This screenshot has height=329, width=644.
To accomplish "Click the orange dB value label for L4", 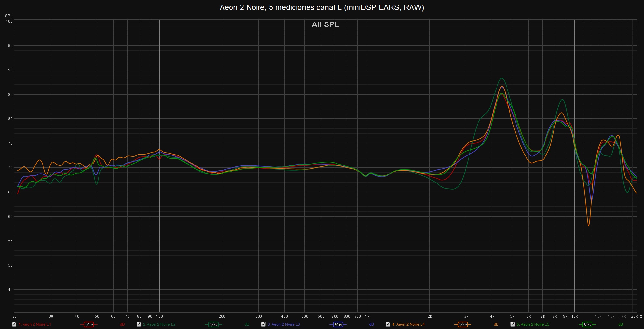I will 496,324.
